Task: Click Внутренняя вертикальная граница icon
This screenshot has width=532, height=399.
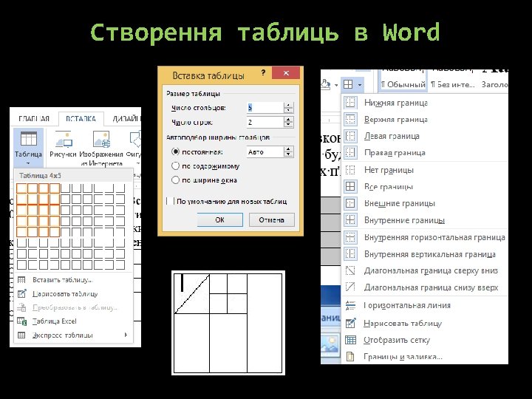Action: pos(350,253)
